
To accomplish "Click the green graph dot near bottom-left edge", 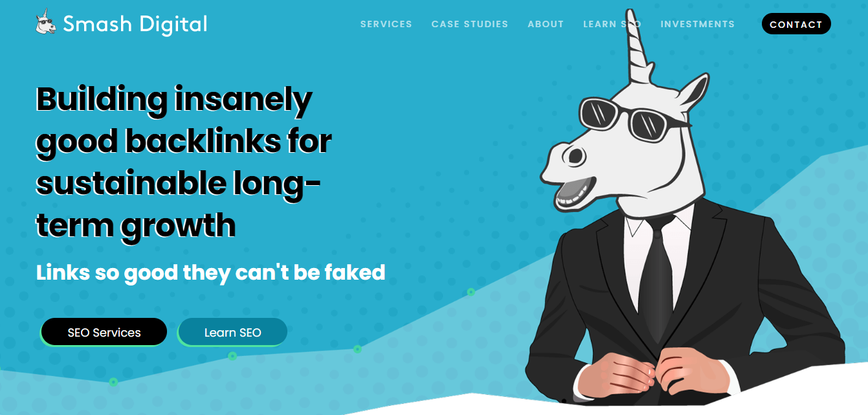I will pos(114,382).
